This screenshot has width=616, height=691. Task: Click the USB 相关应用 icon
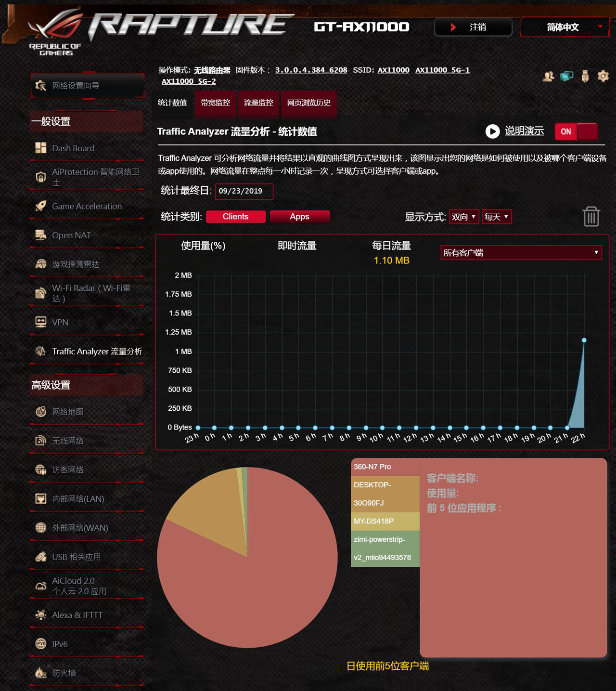(41, 557)
